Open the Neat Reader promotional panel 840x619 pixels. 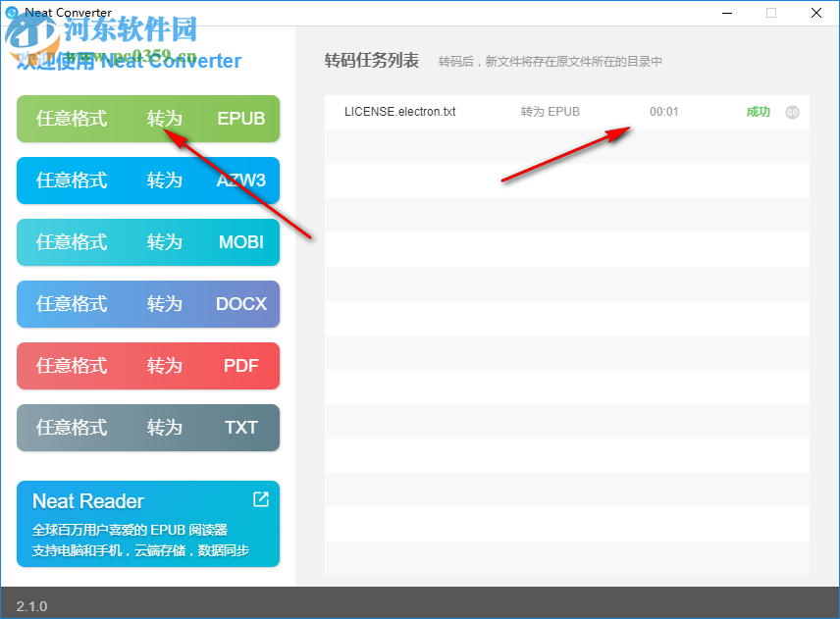(x=147, y=524)
